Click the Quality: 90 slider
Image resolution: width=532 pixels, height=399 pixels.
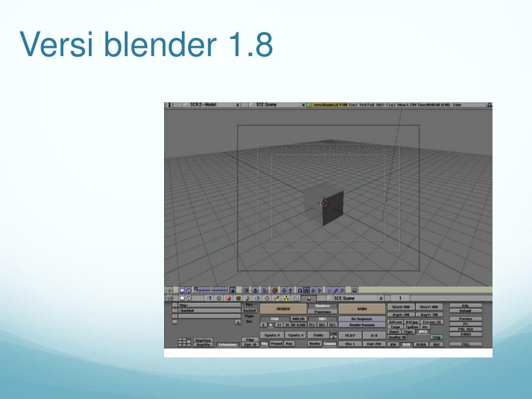[397, 337]
